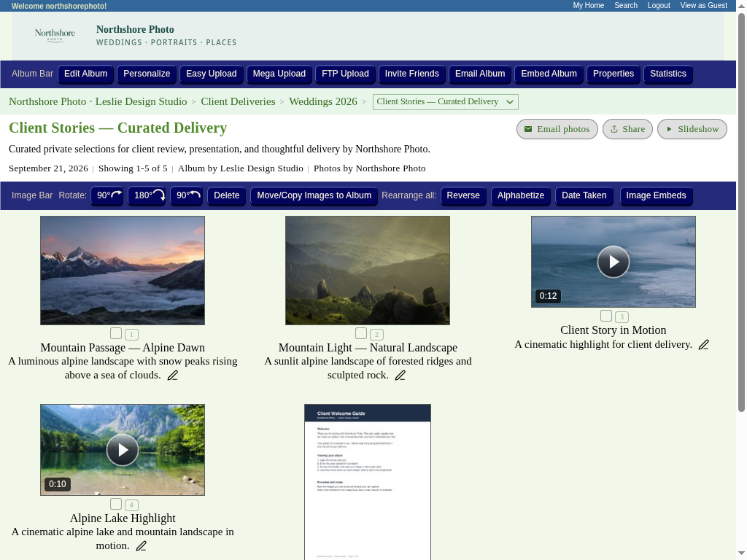Select checkbox for Mountain Passage image
The height and width of the screenshot is (560, 747).
click(116, 332)
